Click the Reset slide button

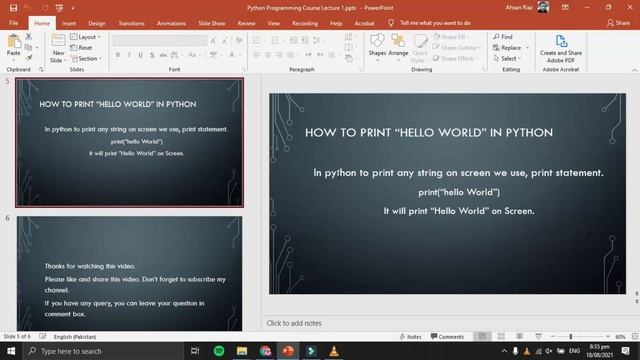tap(81, 48)
